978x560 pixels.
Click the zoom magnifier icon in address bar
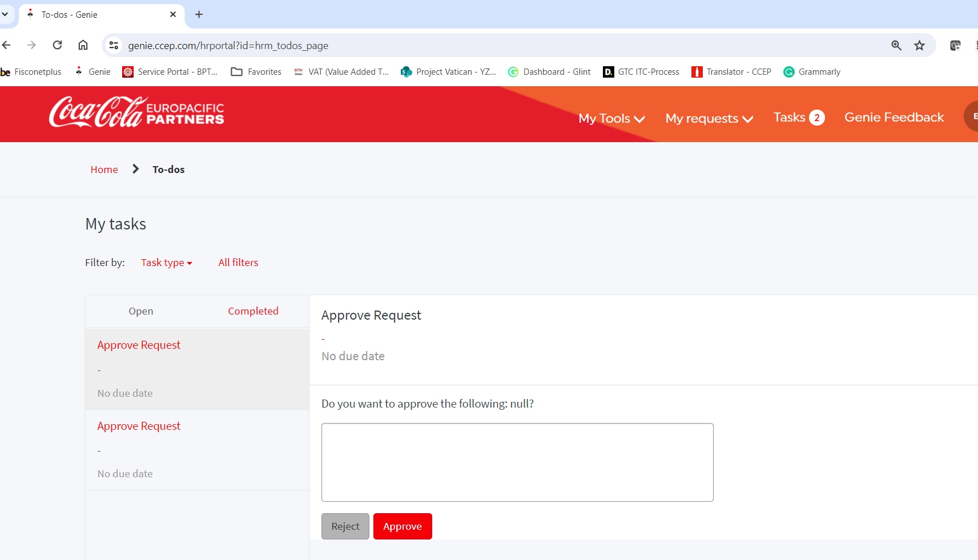pyautogui.click(x=896, y=45)
